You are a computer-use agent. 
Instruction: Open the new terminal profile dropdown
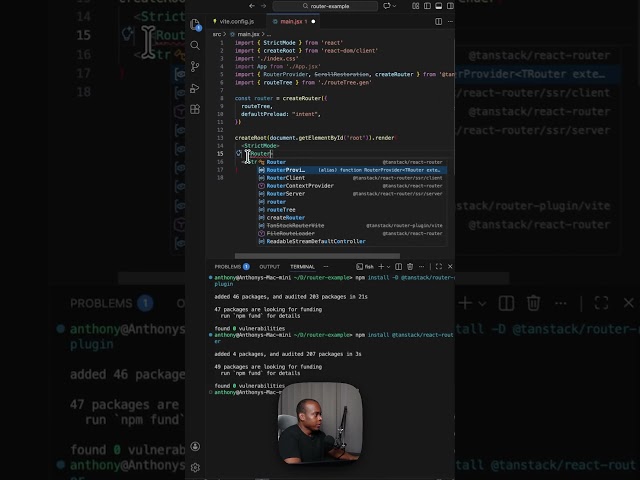pos(388,267)
